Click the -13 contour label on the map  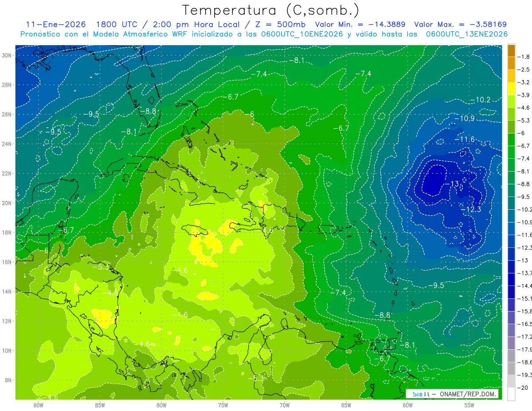[x=451, y=184]
